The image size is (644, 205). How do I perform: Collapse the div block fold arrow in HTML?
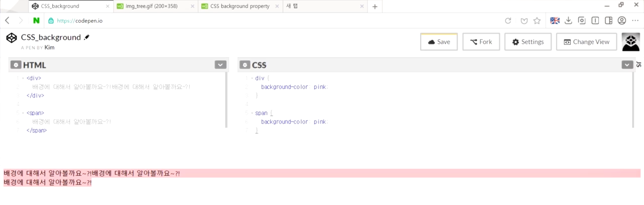pos(23,78)
